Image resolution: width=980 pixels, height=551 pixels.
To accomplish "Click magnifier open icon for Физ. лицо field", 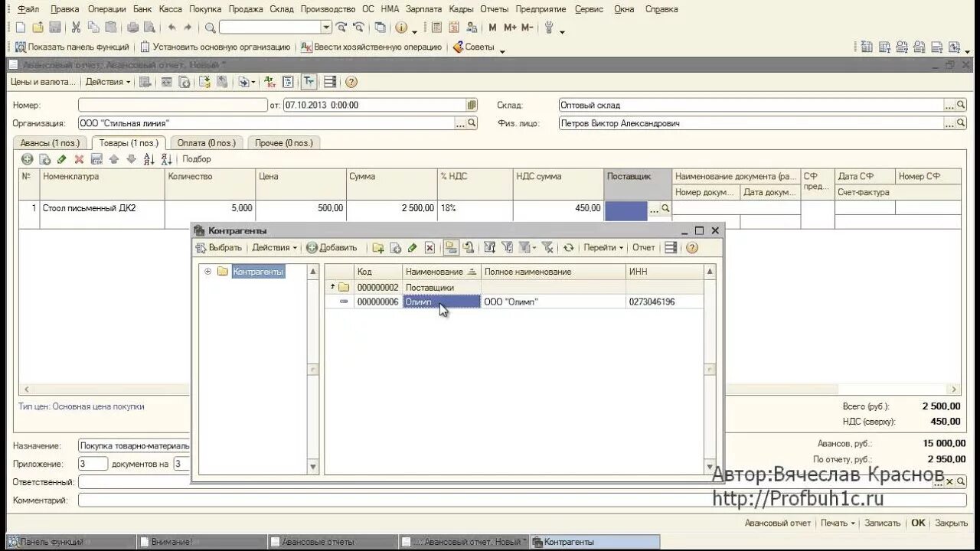I will [x=962, y=123].
